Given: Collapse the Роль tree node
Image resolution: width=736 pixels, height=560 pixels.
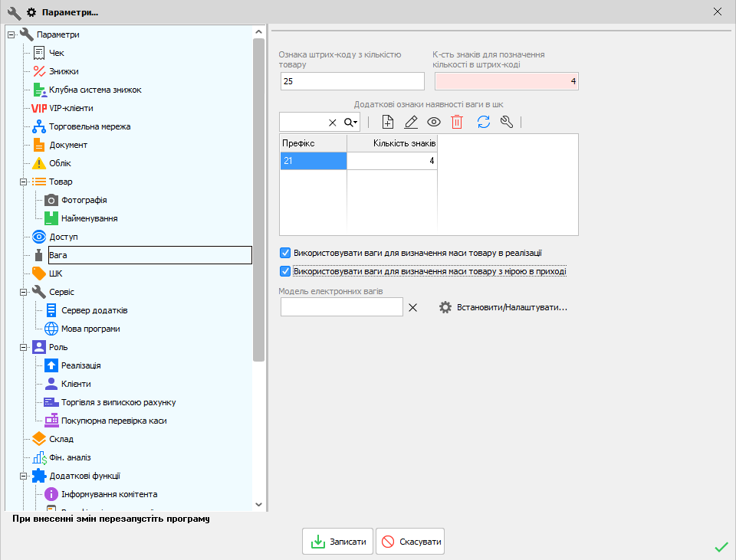Looking at the screenshot, I should [x=22, y=347].
